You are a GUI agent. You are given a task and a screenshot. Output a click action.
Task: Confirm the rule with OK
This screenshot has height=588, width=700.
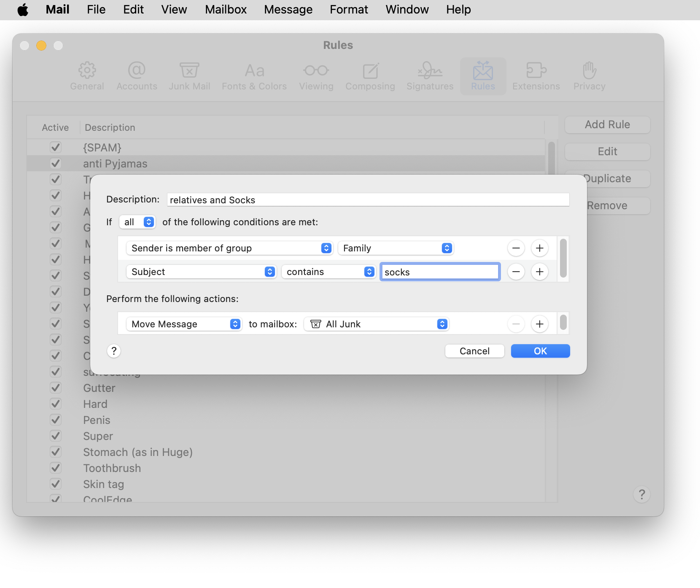pyautogui.click(x=540, y=351)
